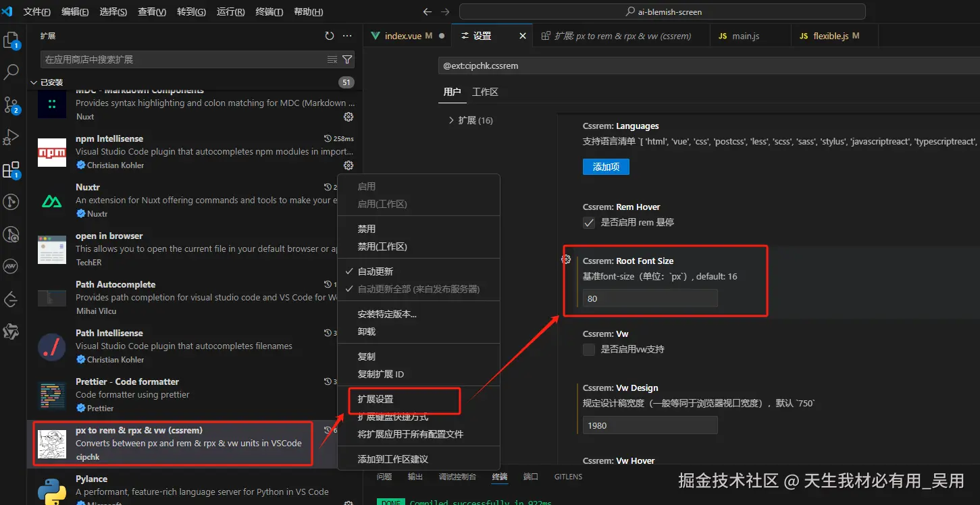Select 卸载 from the extension context menu
The image size is (980, 505).
pos(367,331)
